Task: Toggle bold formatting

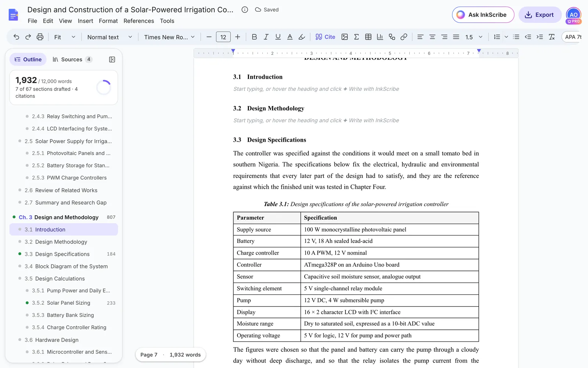Action: 254,37
